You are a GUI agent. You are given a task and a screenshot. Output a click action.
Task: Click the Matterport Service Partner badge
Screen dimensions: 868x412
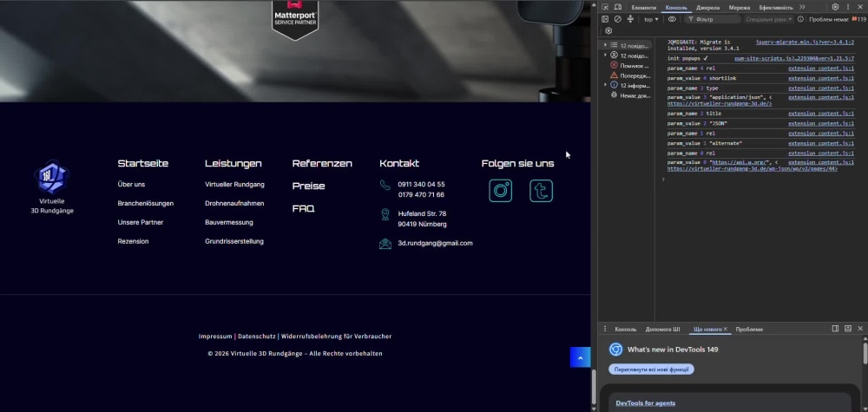pos(295,20)
